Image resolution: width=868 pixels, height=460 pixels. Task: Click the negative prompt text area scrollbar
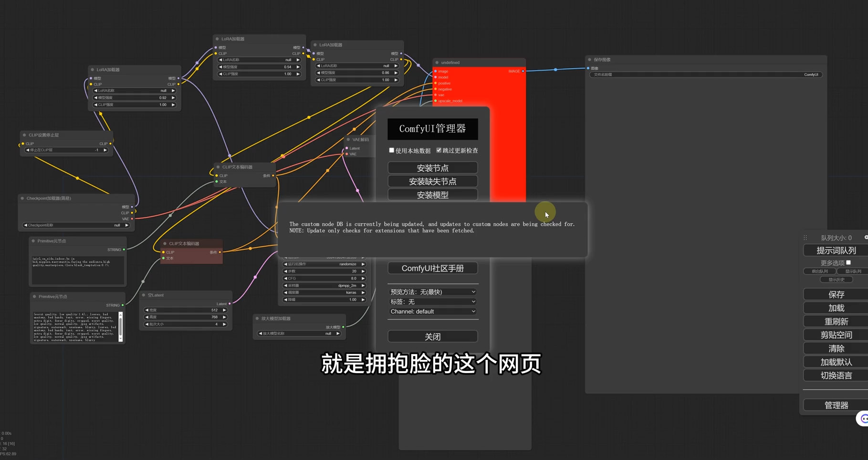[120, 326]
